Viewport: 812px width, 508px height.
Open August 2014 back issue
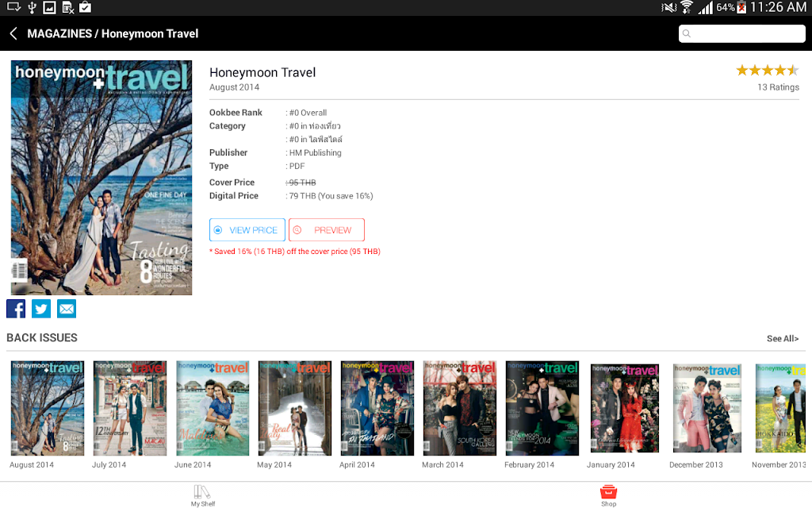click(x=47, y=409)
